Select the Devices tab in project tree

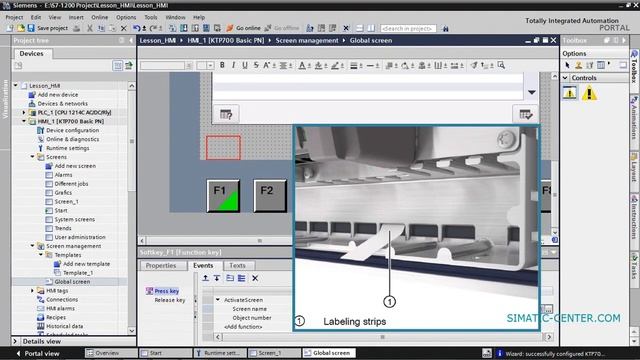pos(31,53)
